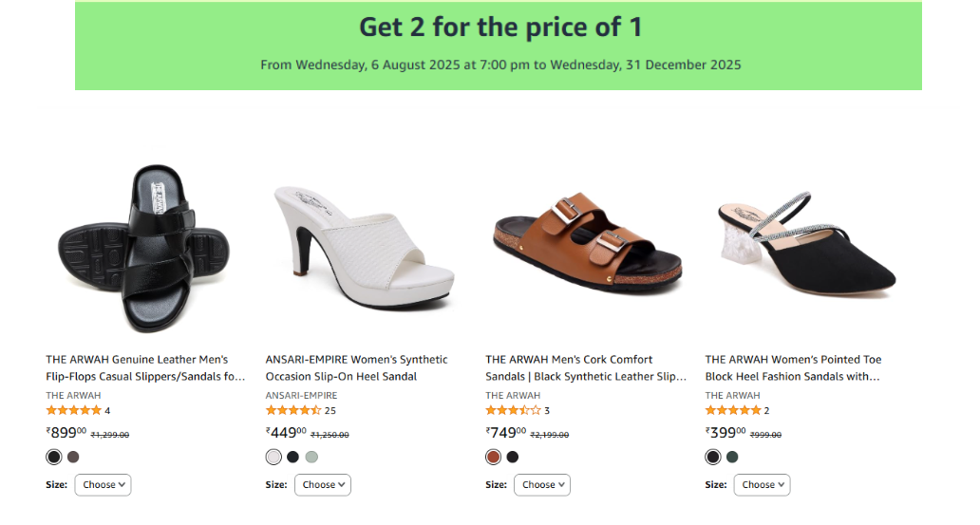The image size is (980, 525).
Task: Choose the light green swatch for the ANSARI-EMPIRE sandal
Action: pyautogui.click(x=311, y=457)
